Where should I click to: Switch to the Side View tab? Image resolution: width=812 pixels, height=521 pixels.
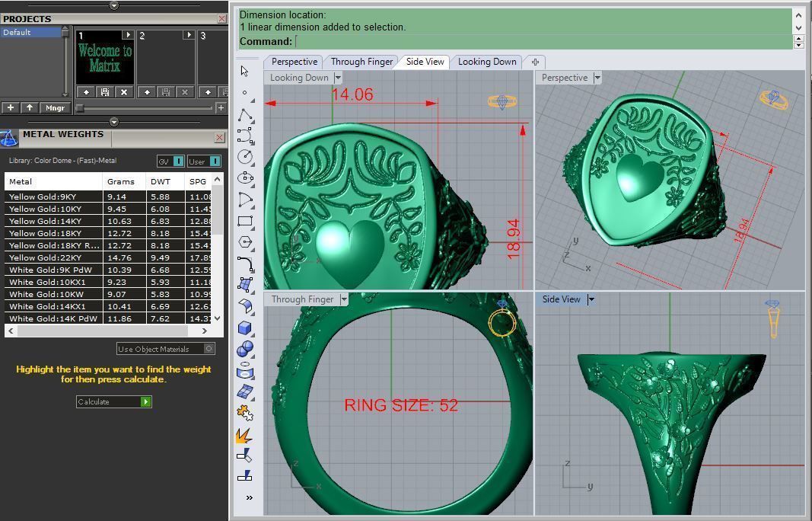(425, 62)
